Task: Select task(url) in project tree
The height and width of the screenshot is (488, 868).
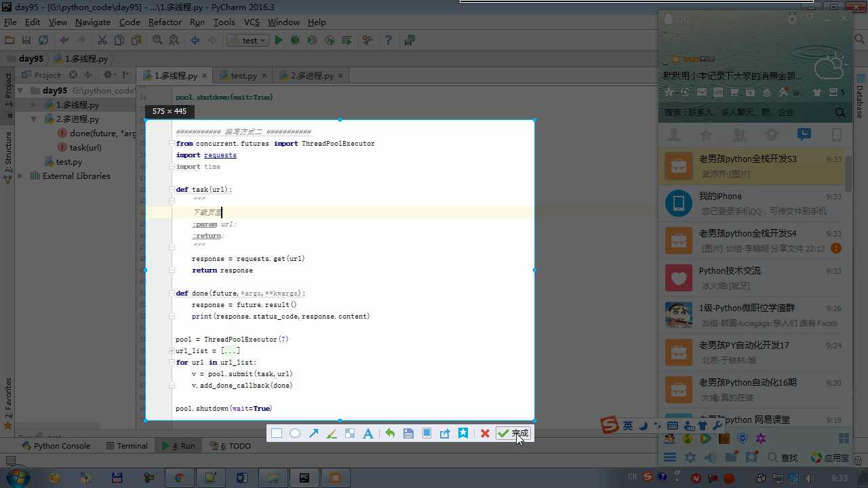Action: [x=85, y=148]
